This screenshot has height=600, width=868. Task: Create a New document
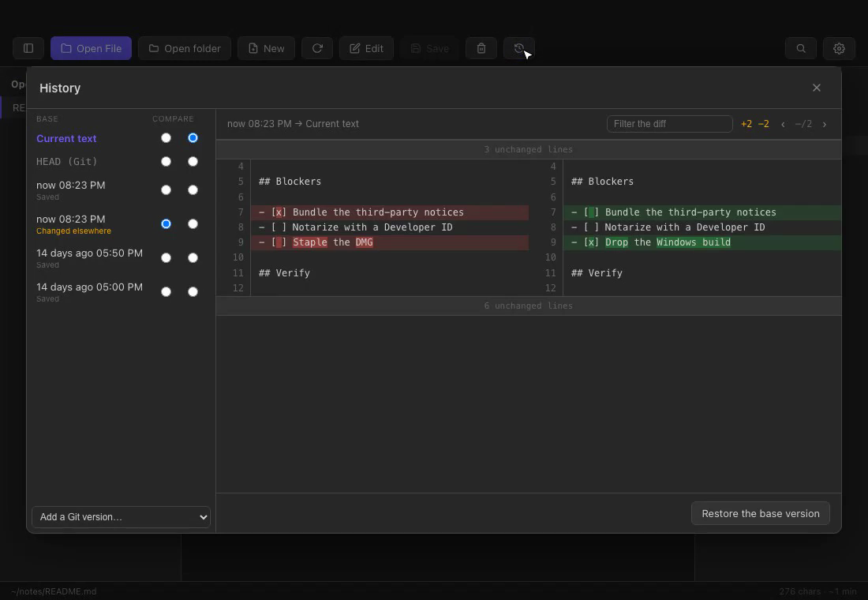[x=266, y=48]
